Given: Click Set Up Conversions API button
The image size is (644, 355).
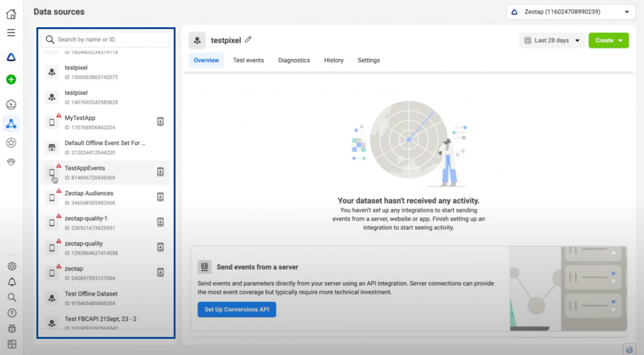Looking at the screenshot, I should 237,309.
